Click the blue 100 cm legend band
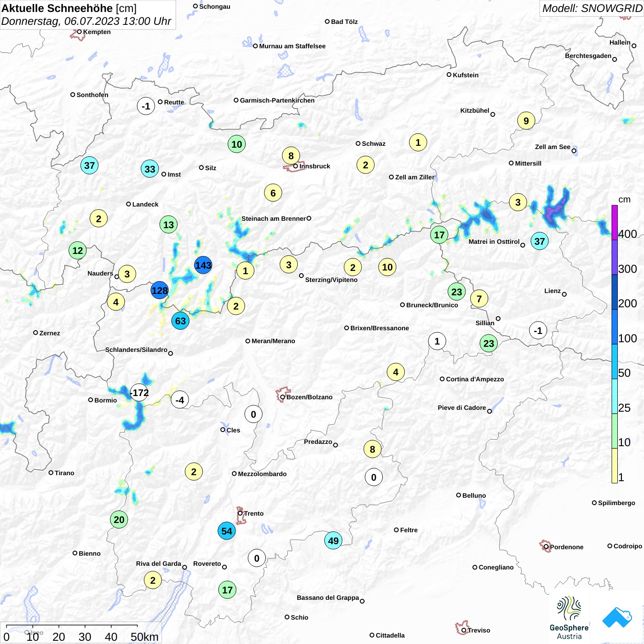 point(615,327)
